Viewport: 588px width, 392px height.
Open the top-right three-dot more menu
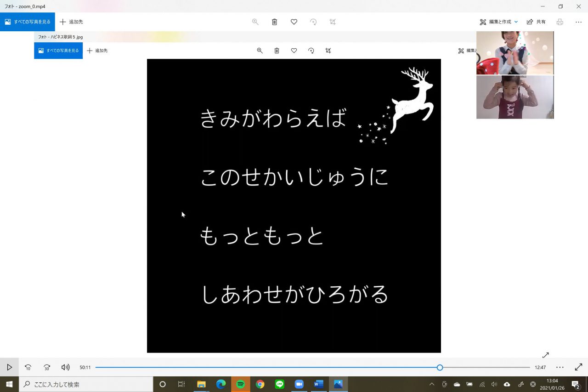click(x=578, y=22)
